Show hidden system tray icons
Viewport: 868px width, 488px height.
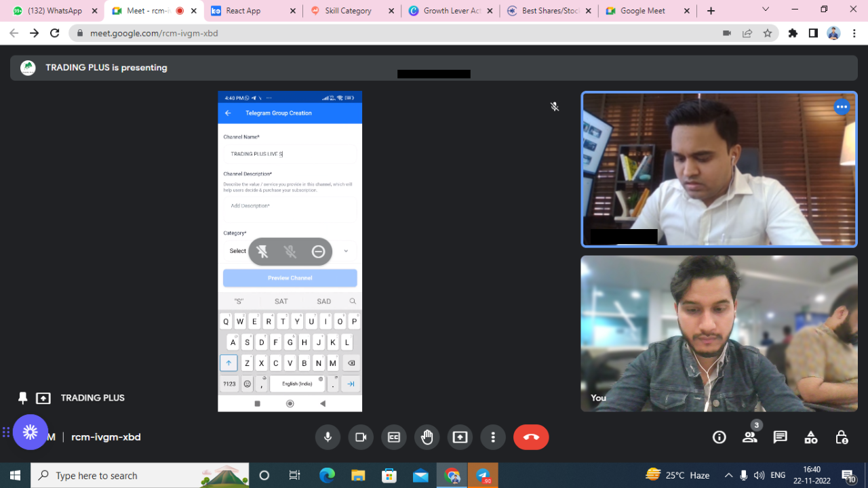point(728,475)
